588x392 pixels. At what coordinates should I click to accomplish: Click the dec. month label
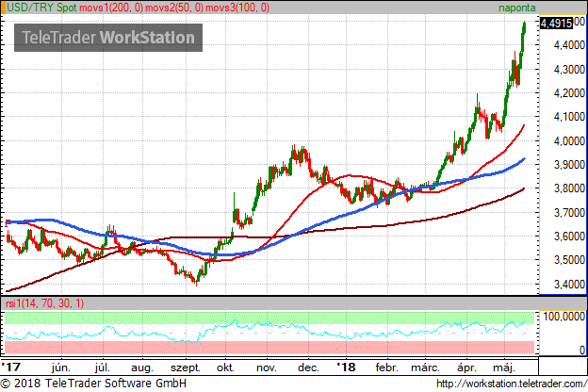pyautogui.click(x=308, y=367)
